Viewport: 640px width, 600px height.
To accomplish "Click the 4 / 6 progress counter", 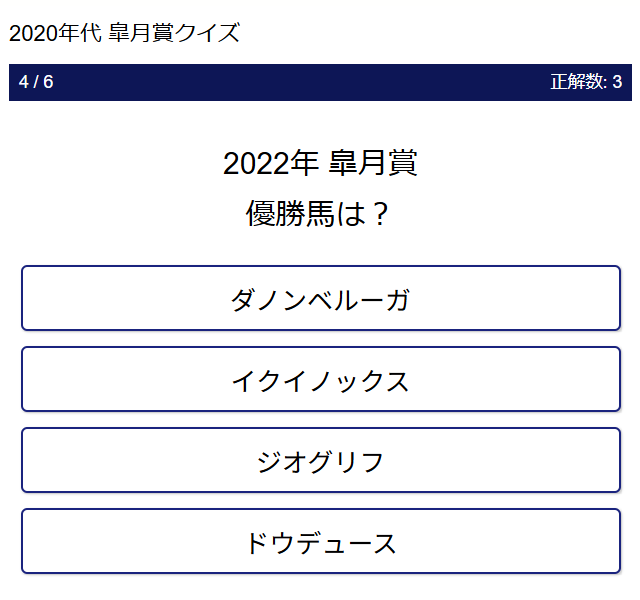I will click(36, 82).
